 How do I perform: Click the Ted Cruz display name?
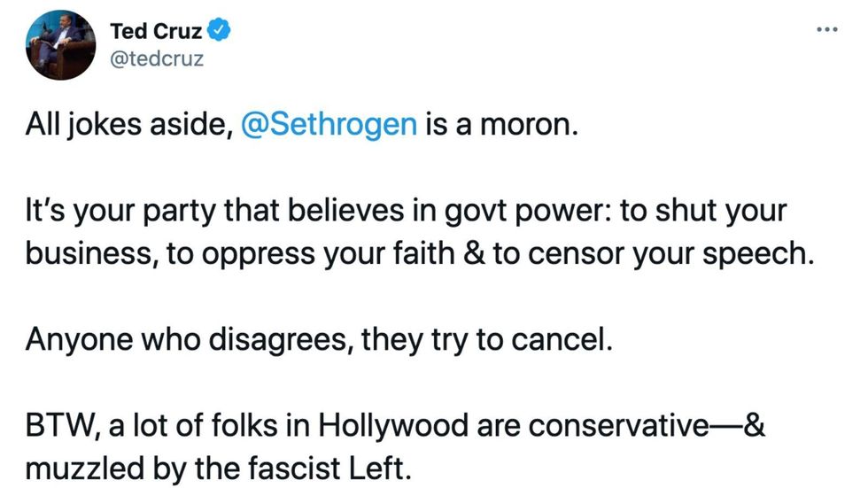156,32
